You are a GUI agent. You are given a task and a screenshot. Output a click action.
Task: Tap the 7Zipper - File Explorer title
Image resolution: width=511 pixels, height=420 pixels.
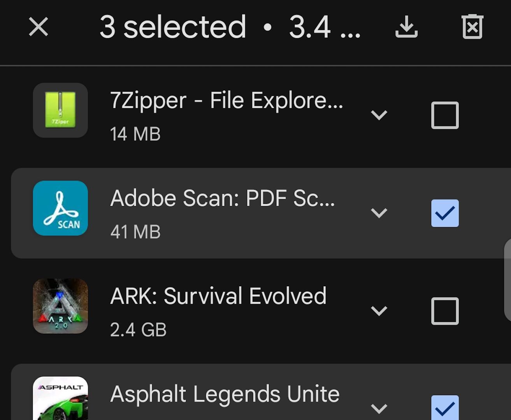tap(227, 101)
